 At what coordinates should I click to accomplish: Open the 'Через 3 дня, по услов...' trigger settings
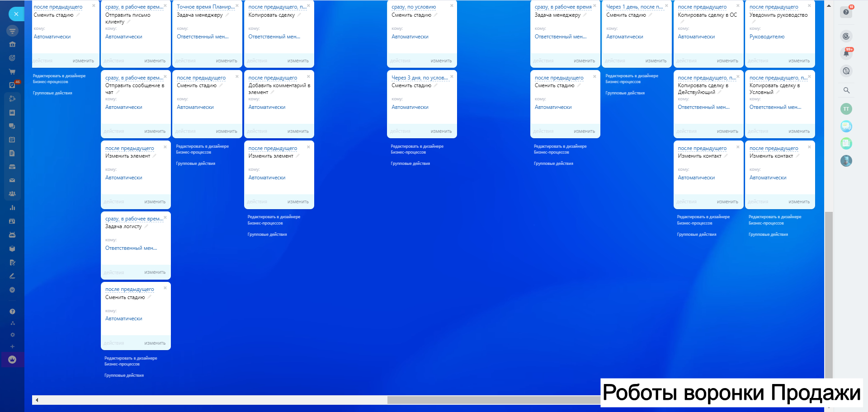tap(420, 78)
